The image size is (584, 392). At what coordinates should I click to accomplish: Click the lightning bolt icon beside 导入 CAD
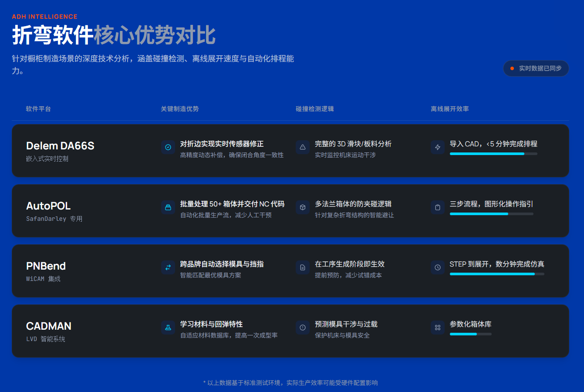[x=438, y=147]
